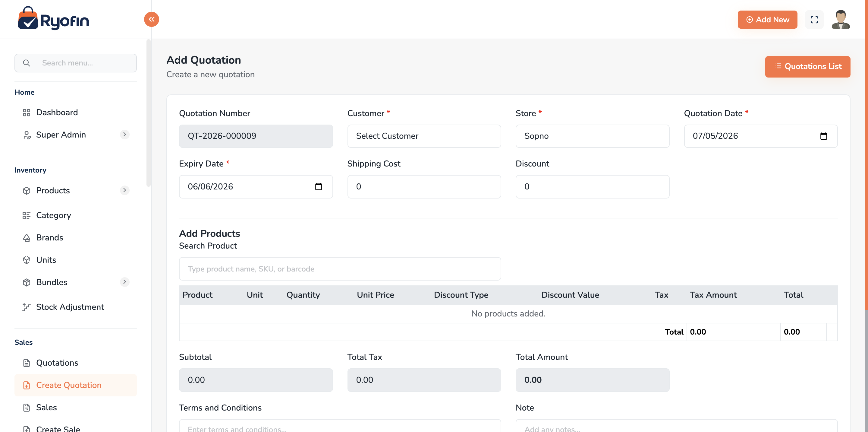Viewport: 868px width, 432px height.
Task: Select Create Quotation sidebar item
Action: [x=75, y=385]
